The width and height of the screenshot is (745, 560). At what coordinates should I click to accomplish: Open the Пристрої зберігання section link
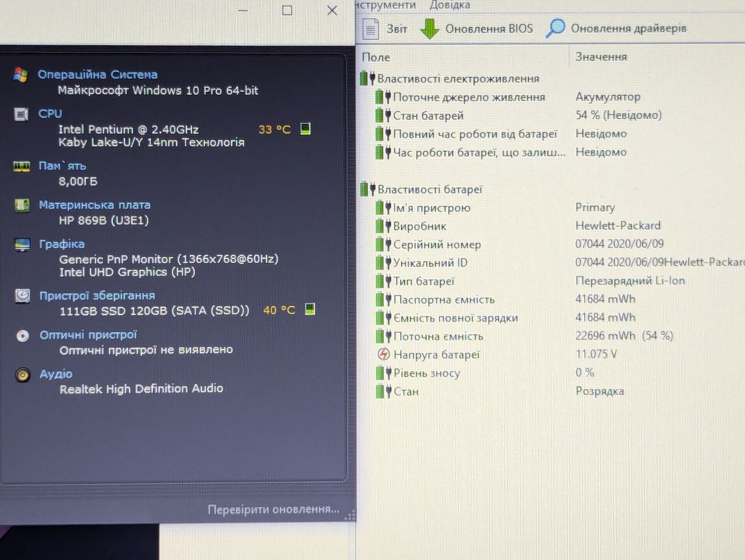(x=97, y=295)
